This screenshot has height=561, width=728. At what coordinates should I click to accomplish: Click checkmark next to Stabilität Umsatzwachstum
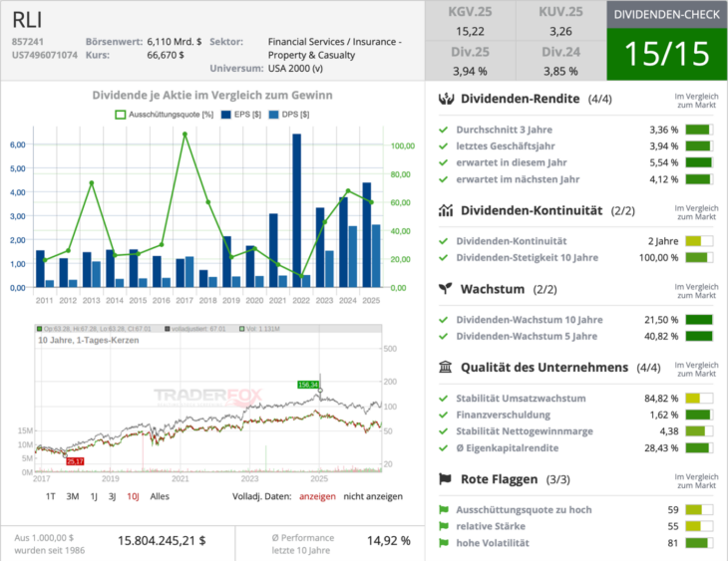[444, 399]
